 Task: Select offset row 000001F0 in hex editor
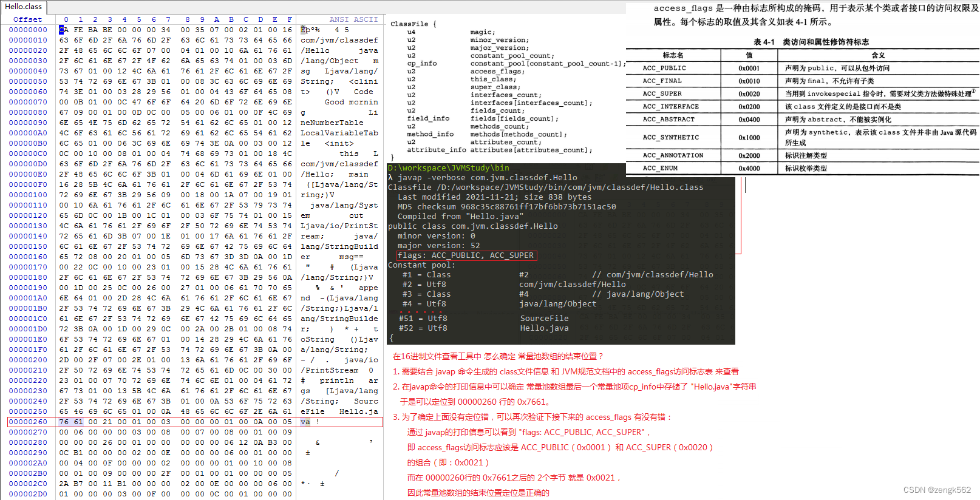pyautogui.click(x=28, y=350)
